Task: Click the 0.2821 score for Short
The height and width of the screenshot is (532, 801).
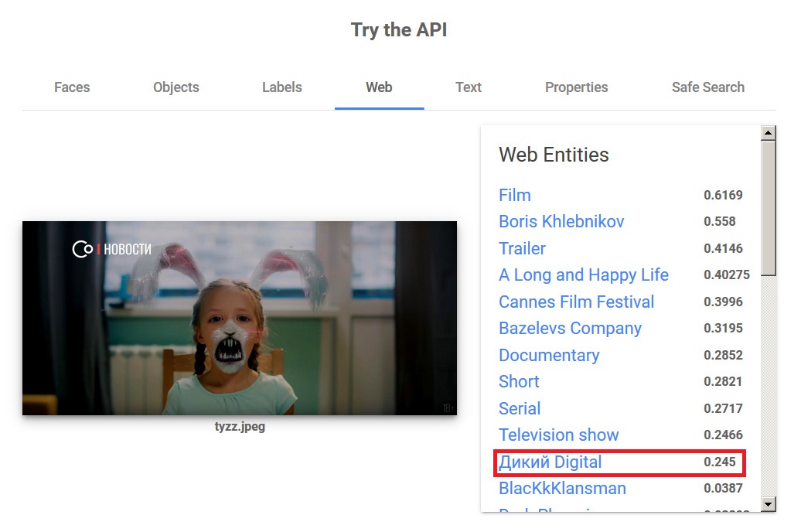Action: (722, 382)
